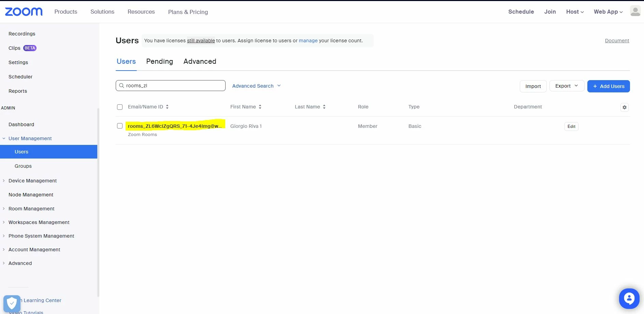Click Schedule in the header
This screenshot has width=644, height=314.
coord(521,12)
